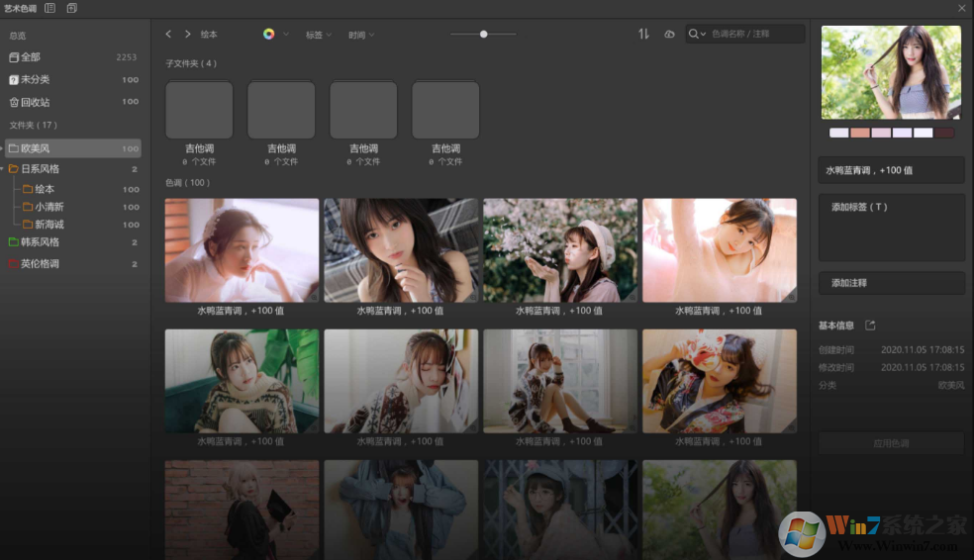974x560 pixels.
Task: Select the 全部 category
Action: coord(30,57)
